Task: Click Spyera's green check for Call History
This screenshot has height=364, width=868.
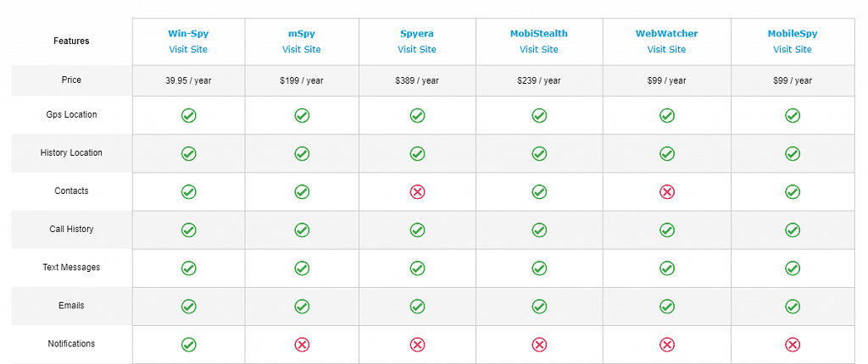Action: click(417, 230)
